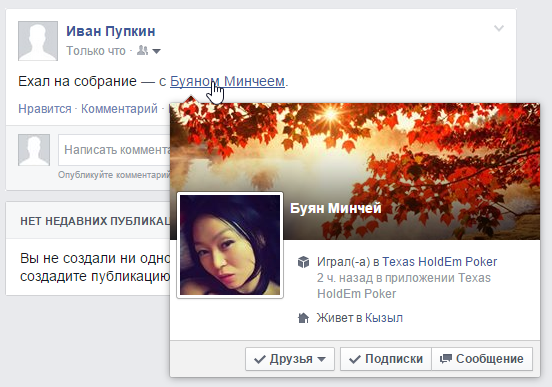Viewport: 552px width, 387px height.
Task: Click house icon beside Живет в
Action: point(303,318)
